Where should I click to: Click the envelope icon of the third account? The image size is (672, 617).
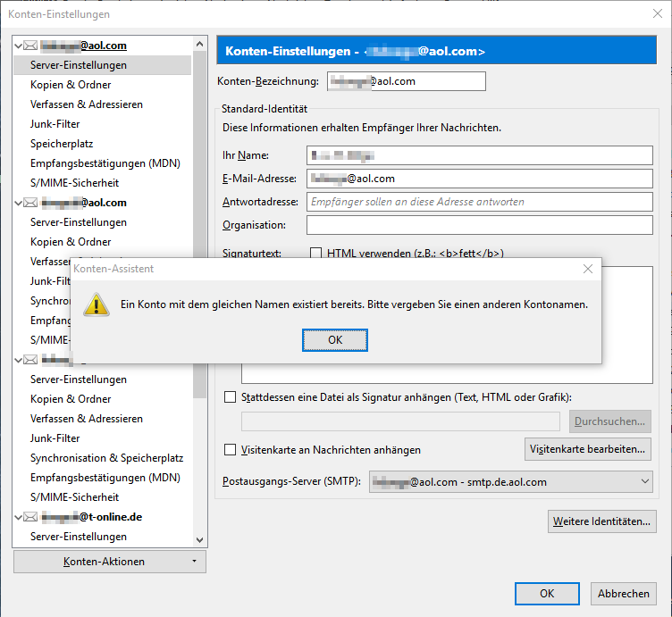pos(30,360)
